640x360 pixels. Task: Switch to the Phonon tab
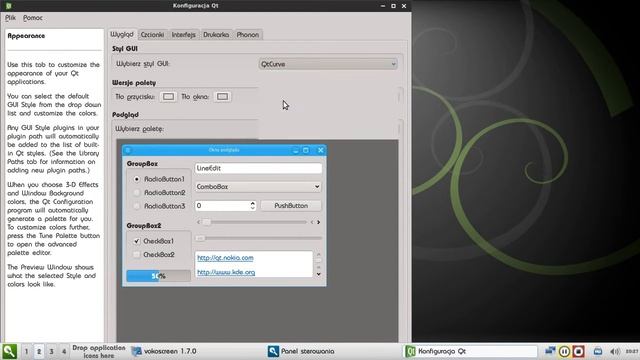pyautogui.click(x=248, y=35)
